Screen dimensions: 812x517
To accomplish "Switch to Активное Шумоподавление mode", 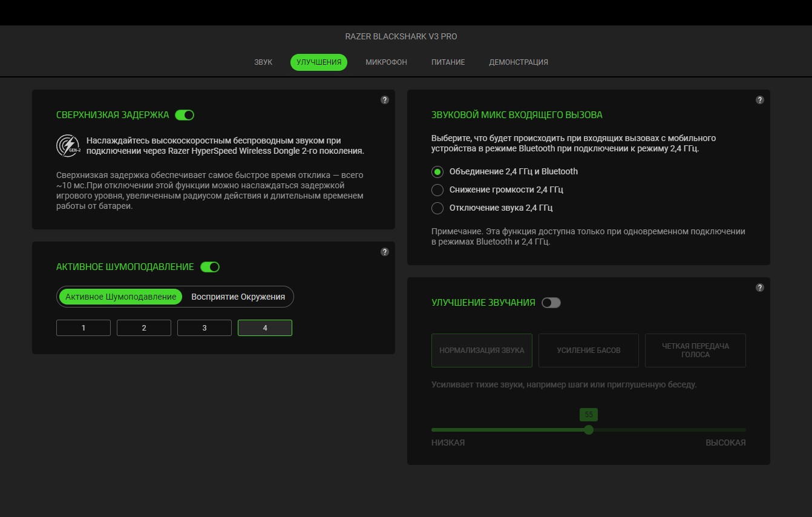I will [120, 297].
